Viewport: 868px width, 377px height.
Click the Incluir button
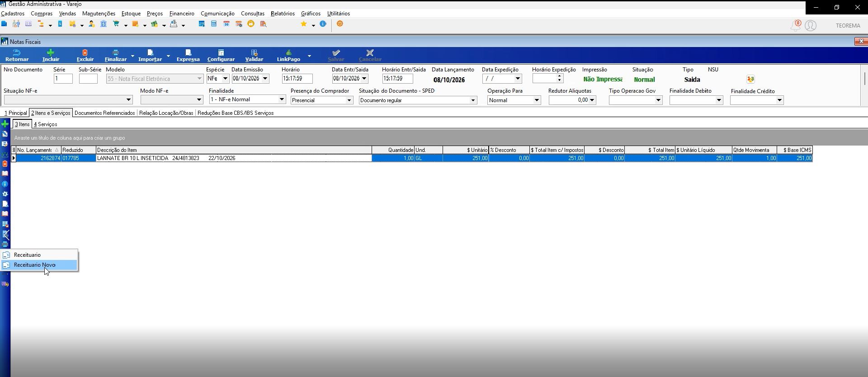pos(51,56)
